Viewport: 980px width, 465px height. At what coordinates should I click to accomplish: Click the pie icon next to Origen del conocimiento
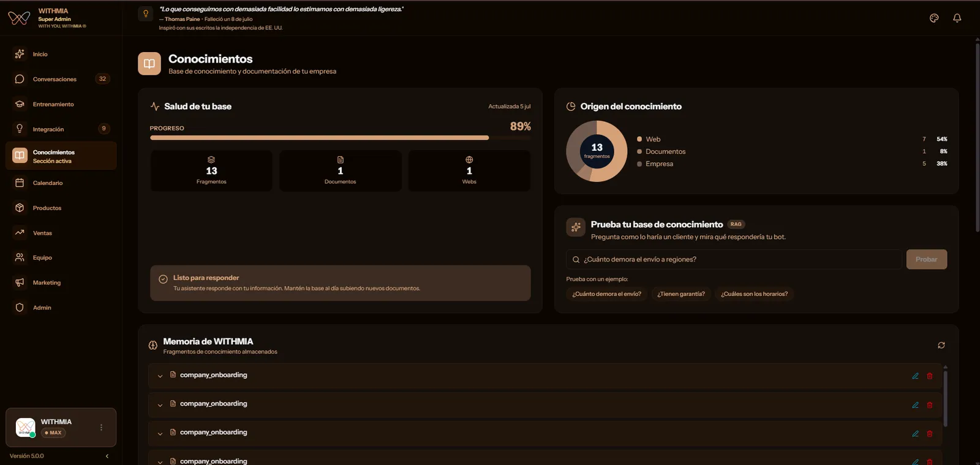pyautogui.click(x=571, y=107)
